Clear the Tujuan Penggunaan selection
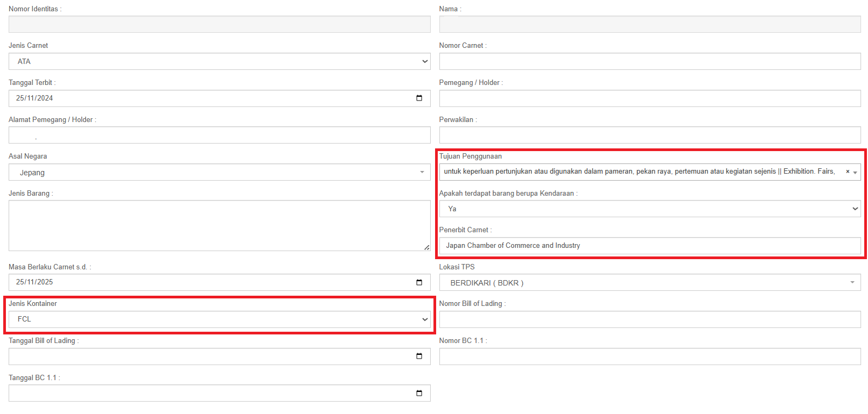This screenshot has width=868, height=414. tap(848, 172)
